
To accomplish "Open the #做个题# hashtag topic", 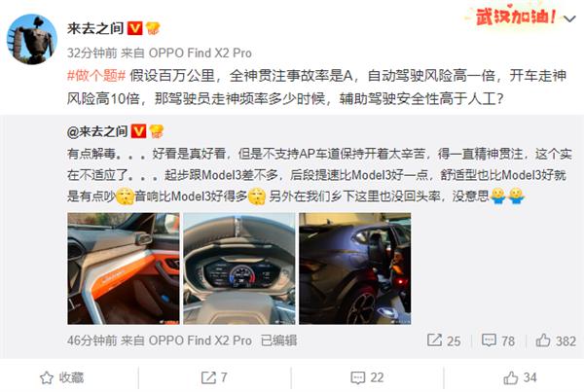I will pos(96,76).
